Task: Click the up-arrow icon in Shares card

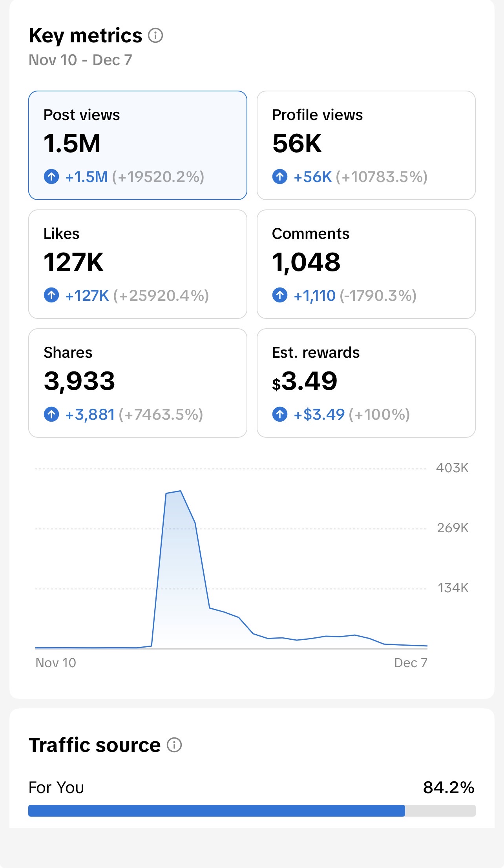Action: (51, 414)
